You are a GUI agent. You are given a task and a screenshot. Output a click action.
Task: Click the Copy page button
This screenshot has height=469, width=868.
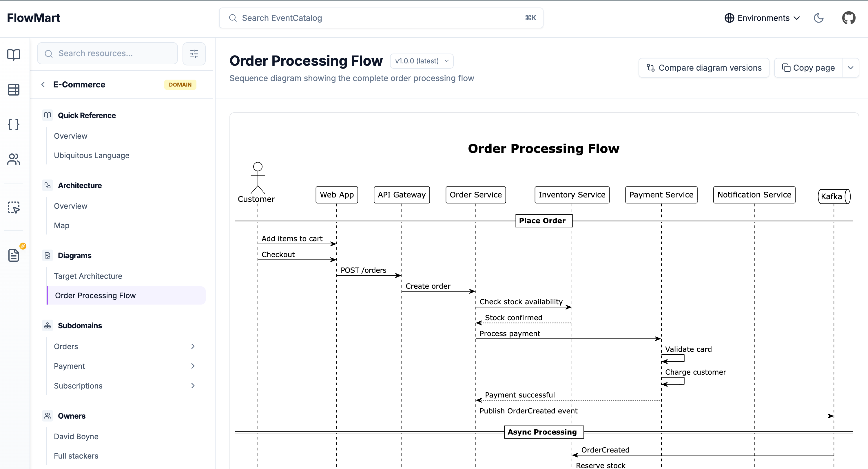(x=809, y=68)
